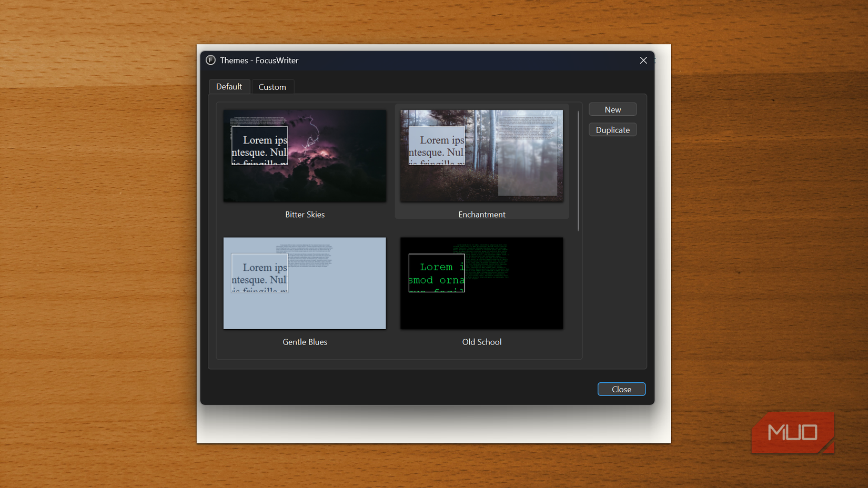Click the Themes - FocusWriter title text
The height and width of the screenshot is (488, 868).
click(258, 60)
